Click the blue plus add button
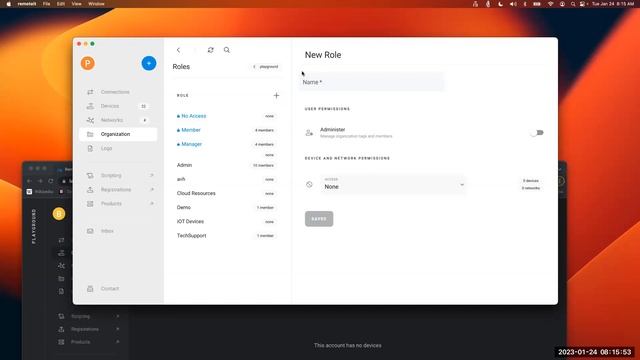Image resolution: width=640 pixels, height=360 pixels. point(149,63)
